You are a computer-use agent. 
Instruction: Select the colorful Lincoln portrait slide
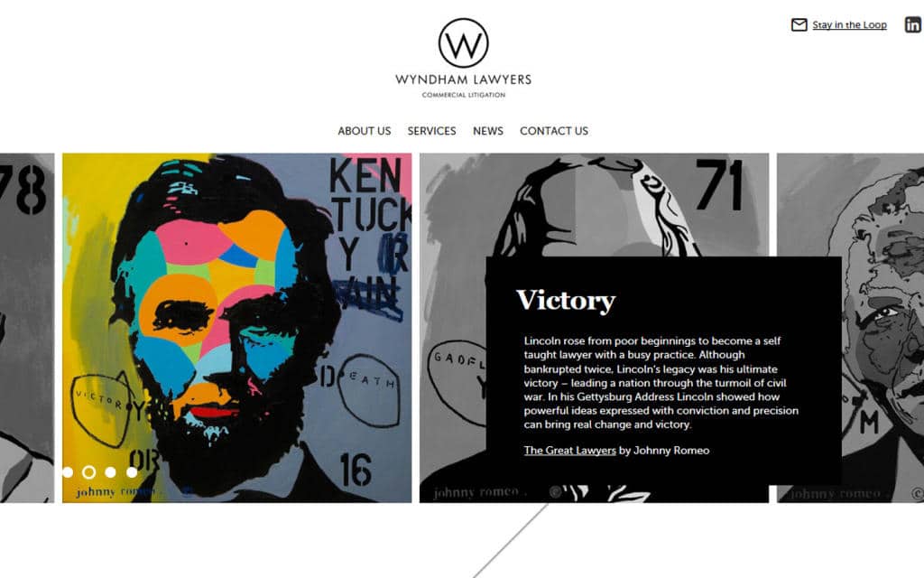click(x=237, y=328)
